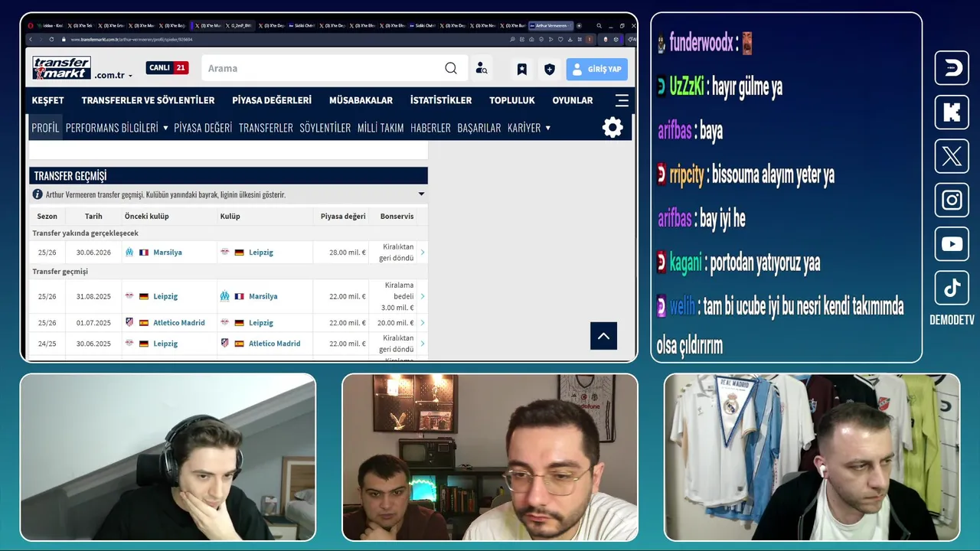Click Atletico Madrid crest in 01.07.2025 row
This screenshot has height=551, width=980.
[x=129, y=322]
